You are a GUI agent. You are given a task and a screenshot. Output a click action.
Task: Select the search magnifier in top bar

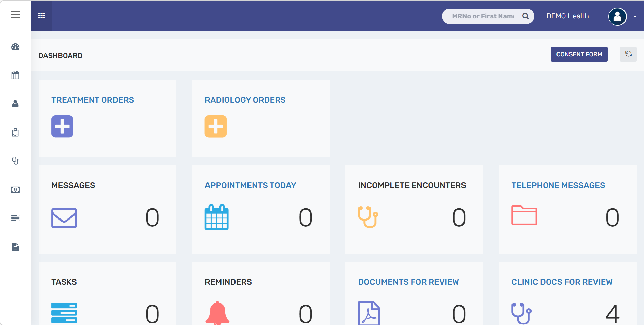pos(526,16)
